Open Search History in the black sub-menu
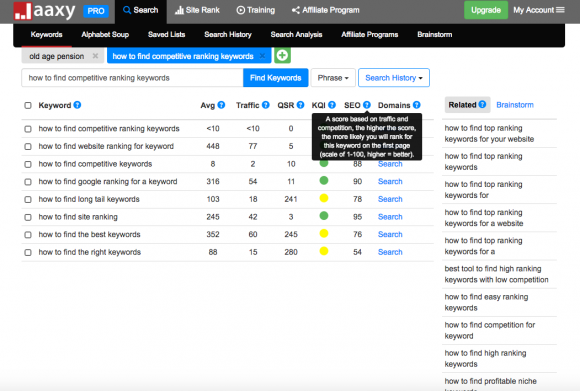This screenshot has width=580, height=391. point(228,34)
